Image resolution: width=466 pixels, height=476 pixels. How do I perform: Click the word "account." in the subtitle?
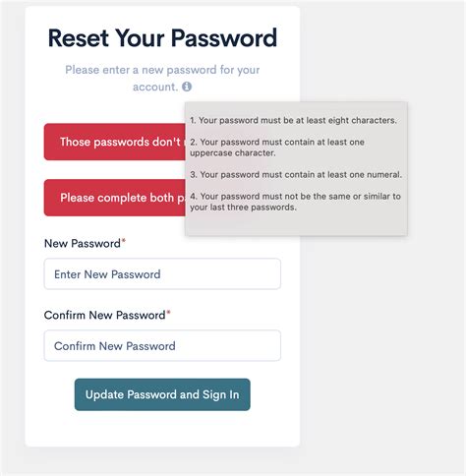click(x=155, y=87)
